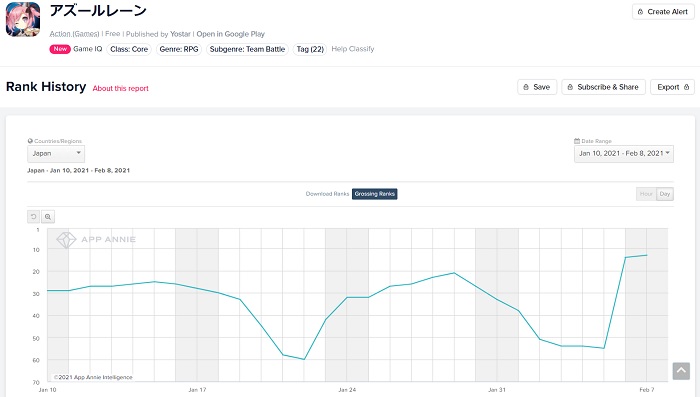Viewport: 700px width, 397px height.
Task: Click the chart reset zoom icon
Action: 33,217
